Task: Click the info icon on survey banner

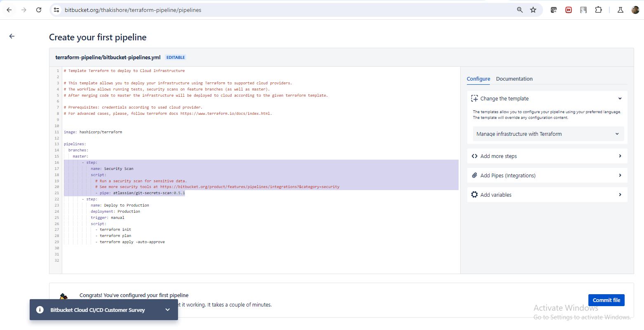Action: coord(40,310)
